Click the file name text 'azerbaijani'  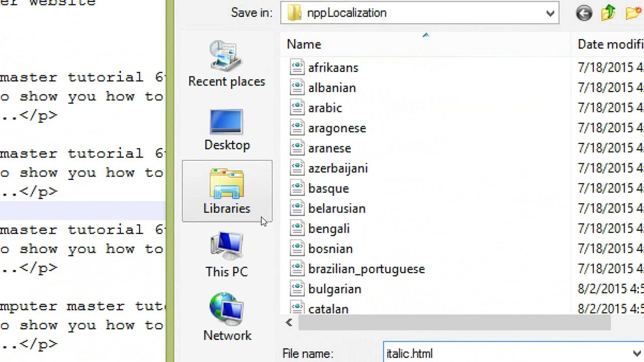(x=338, y=168)
